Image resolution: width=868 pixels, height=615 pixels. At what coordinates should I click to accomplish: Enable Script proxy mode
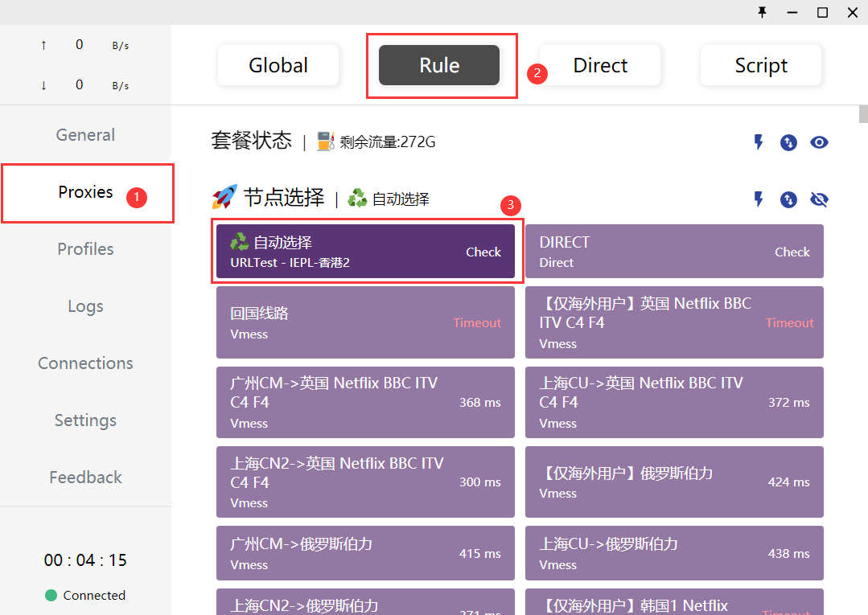(760, 65)
